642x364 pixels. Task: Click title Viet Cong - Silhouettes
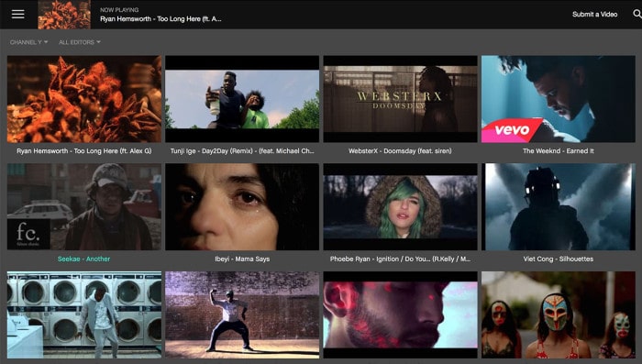558,259
